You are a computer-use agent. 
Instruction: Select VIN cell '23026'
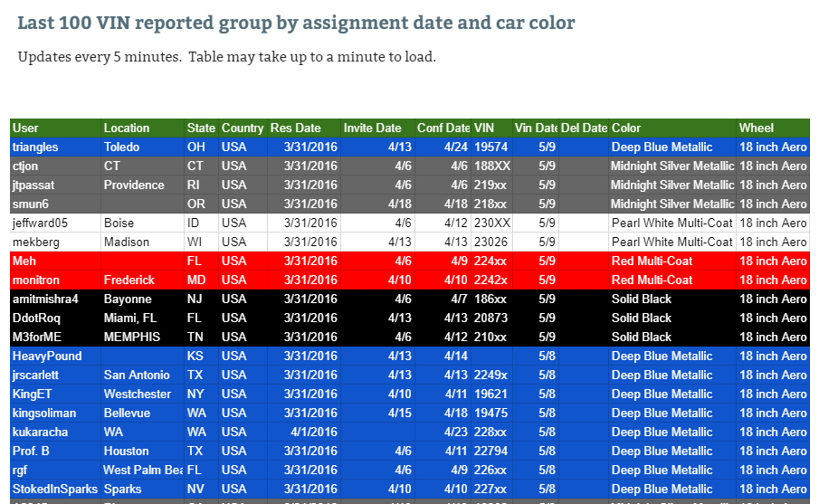click(491, 242)
